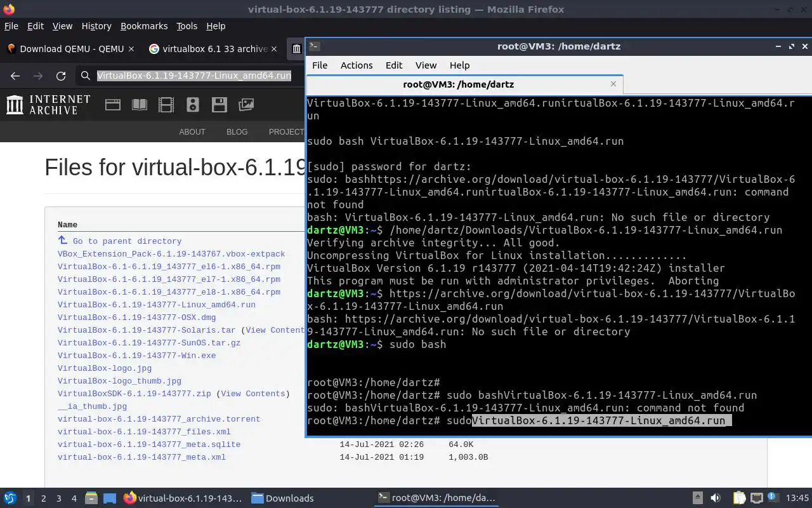Download the archive.torrent file
The image size is (812, 508).
pyautogui.click(x=159, y=419)
